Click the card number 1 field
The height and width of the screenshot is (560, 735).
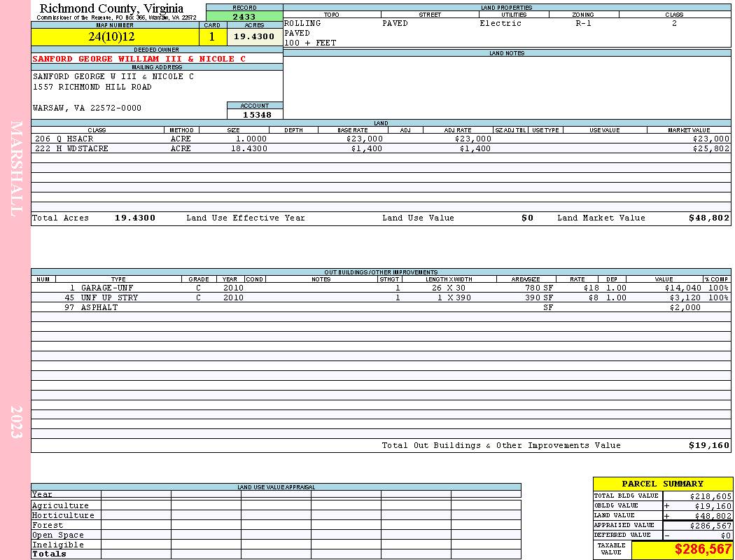click(212, 36)
